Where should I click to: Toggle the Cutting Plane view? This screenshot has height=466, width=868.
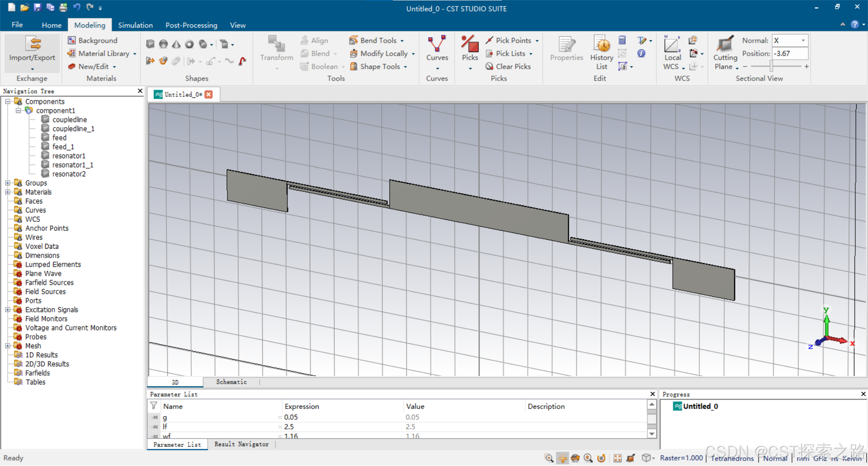tap(725, 52)
